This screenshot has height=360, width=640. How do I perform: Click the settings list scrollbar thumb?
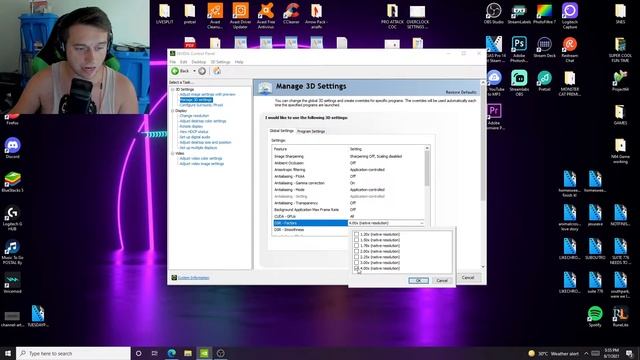tap(427, 169)
